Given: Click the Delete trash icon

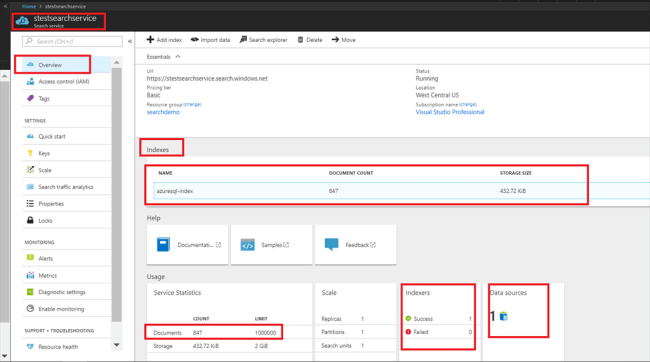Looking at the screenshot, I should click(x=300, y=40).
